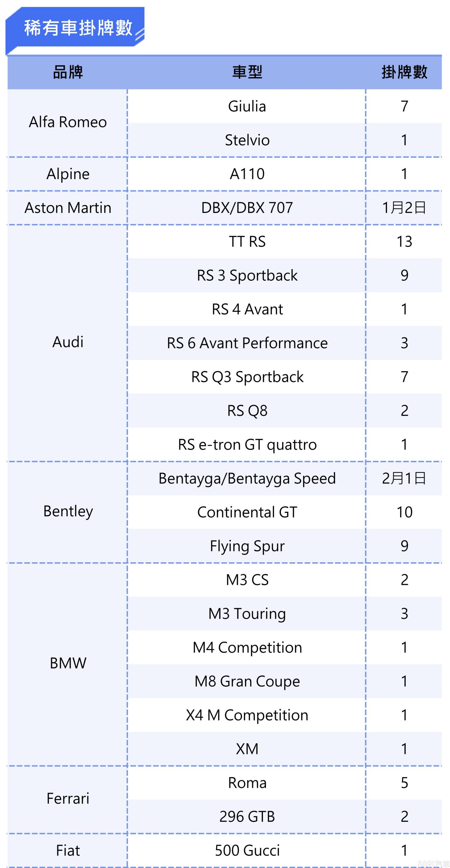The width and height of the screenshot is (450, 868).
Task: Click the BMW brand cell
Action: coord(68,663)
